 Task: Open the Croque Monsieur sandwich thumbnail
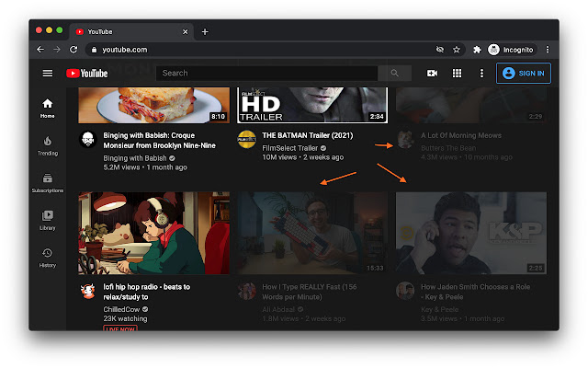pyautogui.click(x=153, y=105)
